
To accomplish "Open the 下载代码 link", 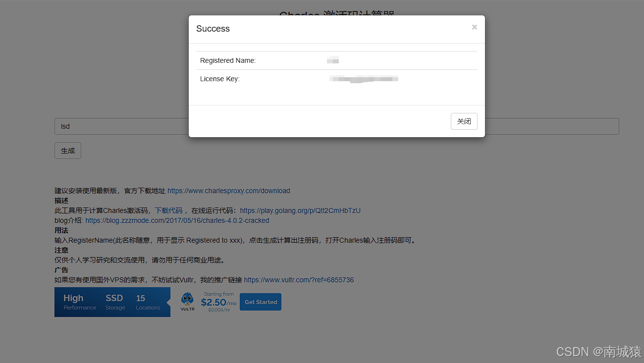I will (169, 210).
